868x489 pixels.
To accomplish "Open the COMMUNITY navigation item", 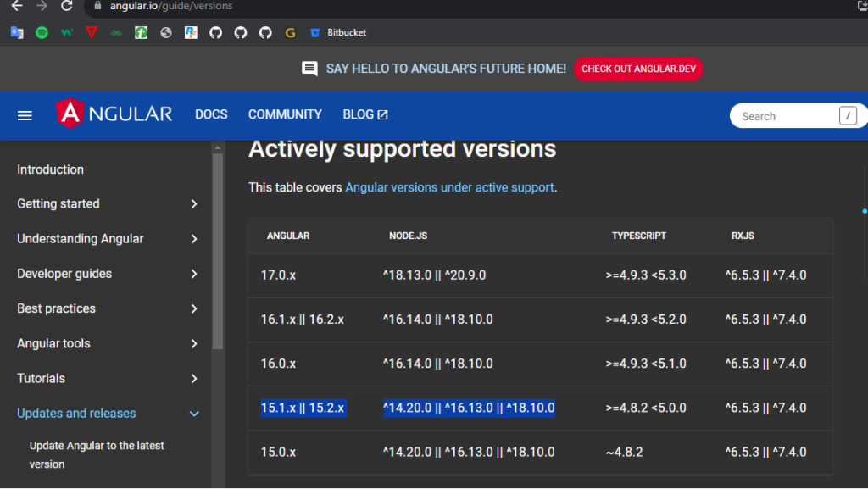I will click(x=285, y=114).
